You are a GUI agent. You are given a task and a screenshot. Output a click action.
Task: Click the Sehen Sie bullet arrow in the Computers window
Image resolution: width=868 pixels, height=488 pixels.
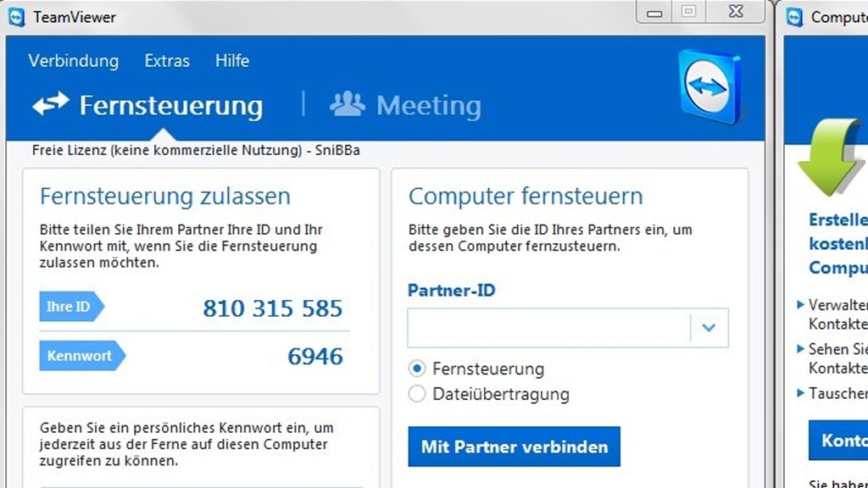[800, 348]
